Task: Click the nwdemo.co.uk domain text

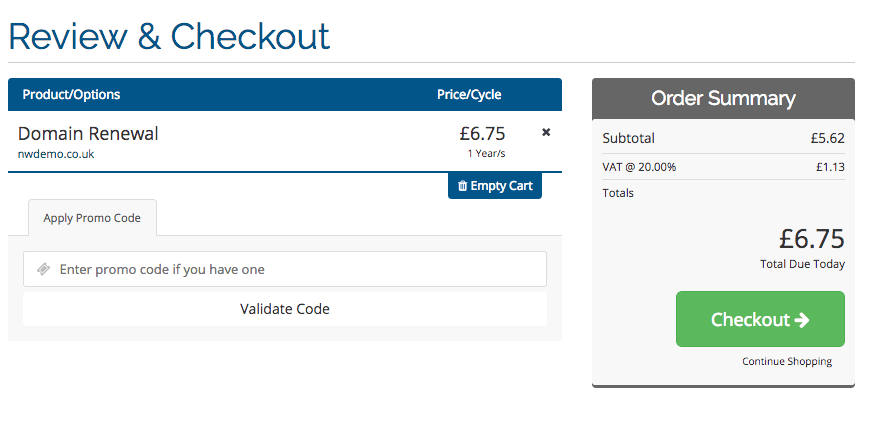Action: pos(56,155)
